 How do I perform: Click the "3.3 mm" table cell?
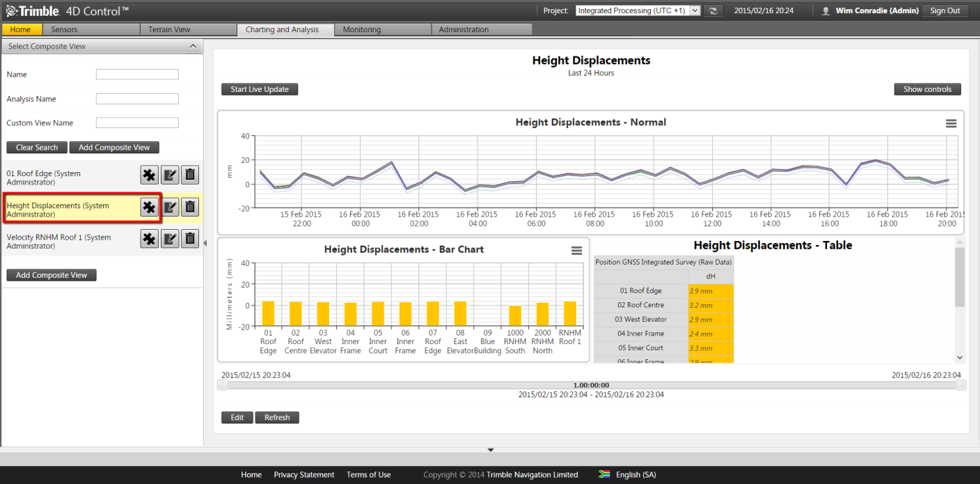coord(711,348)
